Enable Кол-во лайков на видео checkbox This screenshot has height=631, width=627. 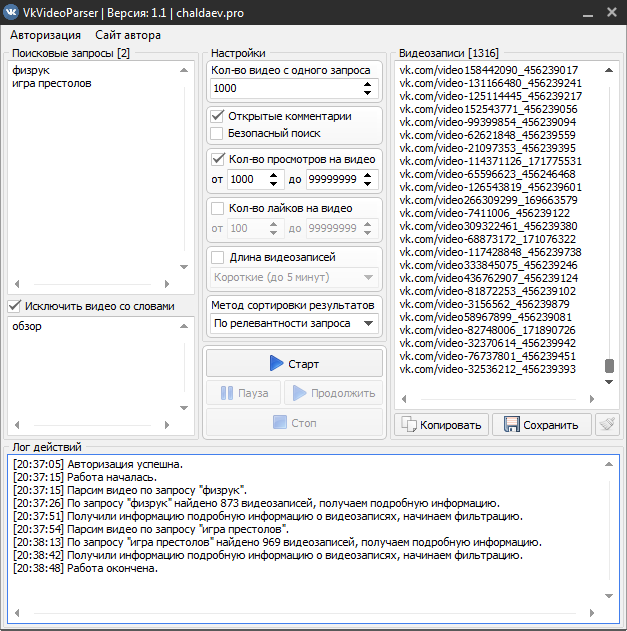coord(217,208)
